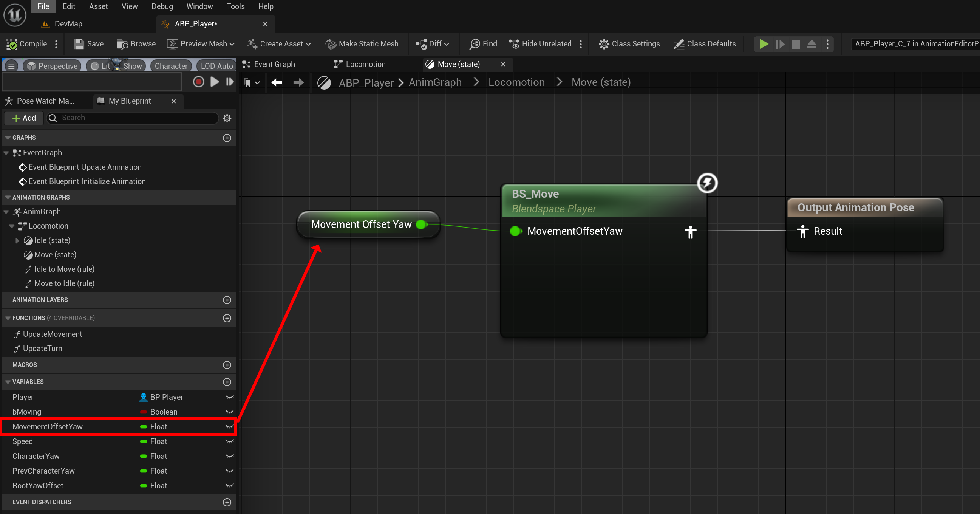The height and width of the screenshot is (514, 980).
Task: Open the Debug menu
Action: pos(162,6)
